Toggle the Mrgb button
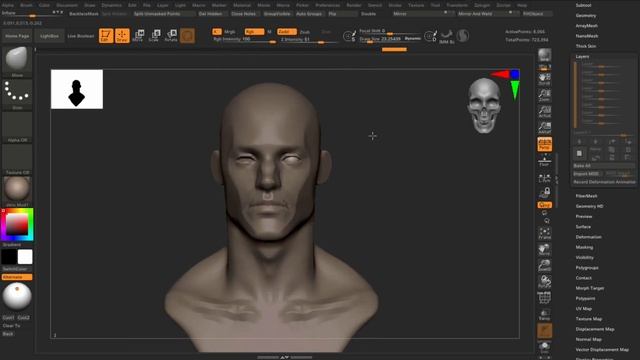 click(x=230, y=32)
